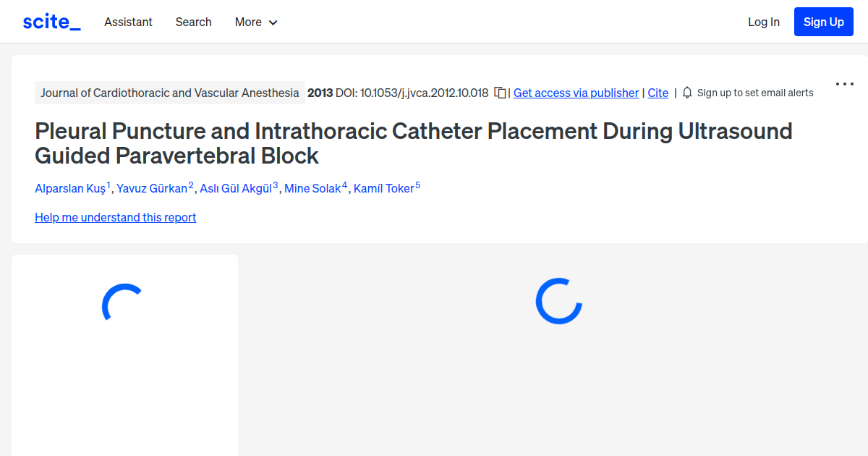Open the three-dot overflow menu
868x456 pixels.
(x=844, y=84)
